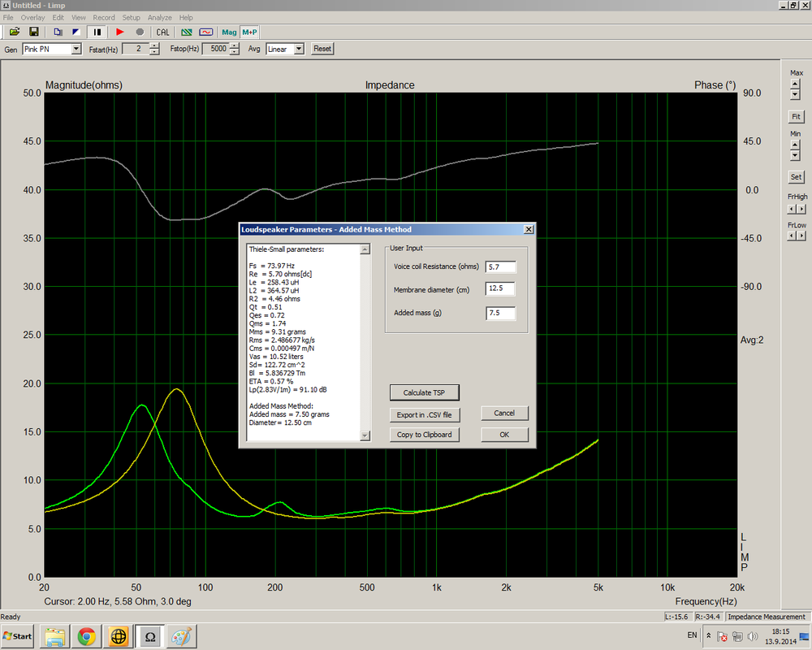Click Export in .CSV file button
The image size is (812, 650).
[424, 414]
